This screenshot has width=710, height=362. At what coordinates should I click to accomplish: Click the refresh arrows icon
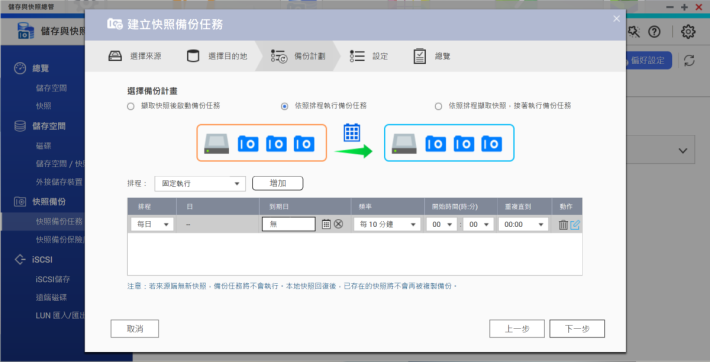click(x=689, y=60)
